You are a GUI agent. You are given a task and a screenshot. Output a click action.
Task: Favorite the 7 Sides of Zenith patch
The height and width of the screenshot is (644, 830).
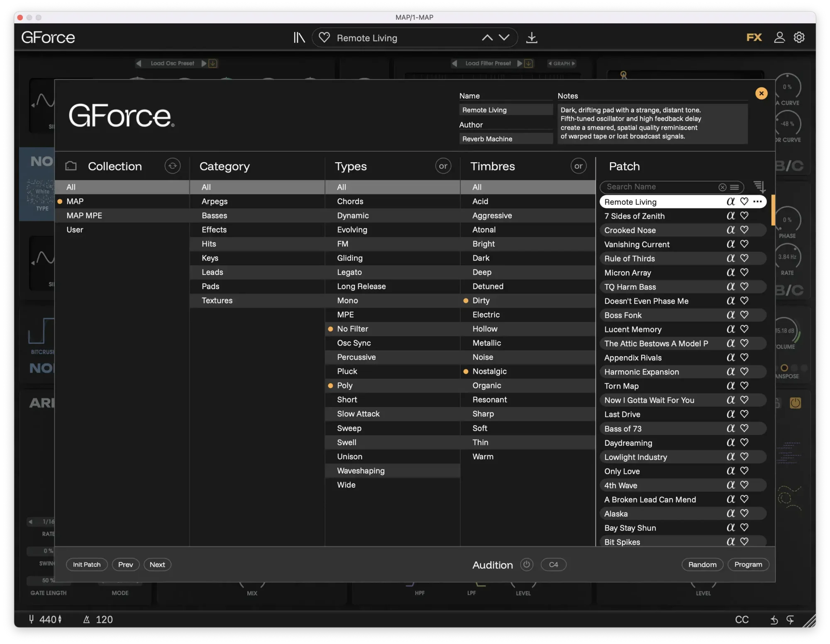coord(744,216)
